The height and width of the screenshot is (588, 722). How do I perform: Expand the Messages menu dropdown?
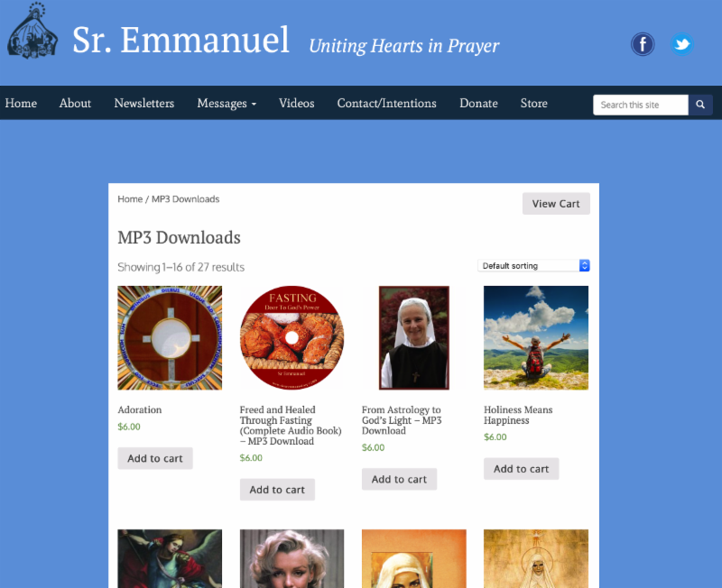[227, 103]
